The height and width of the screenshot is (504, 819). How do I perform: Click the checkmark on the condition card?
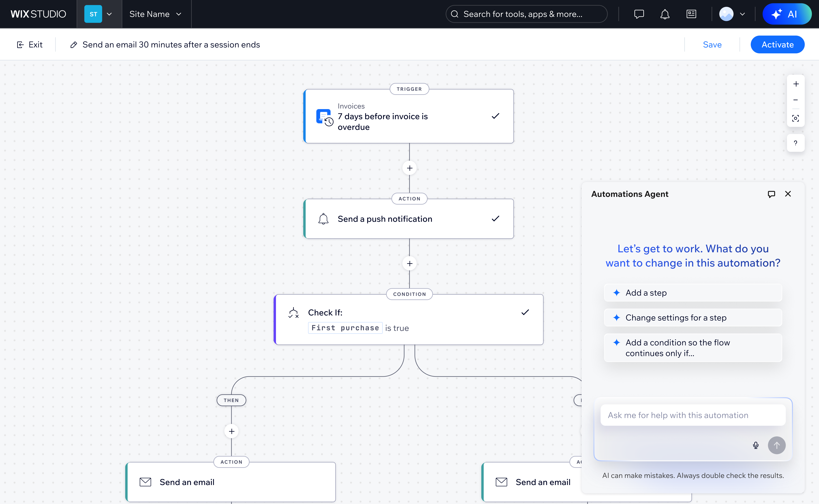click(525, 312)
